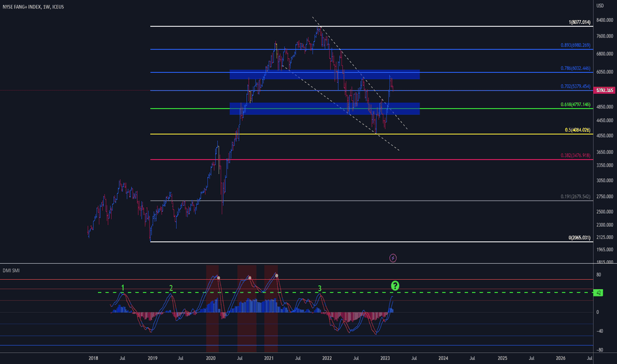617x364 pixels.
Task: Click the 2125.000 price axis value
Action: pos(605,238)
